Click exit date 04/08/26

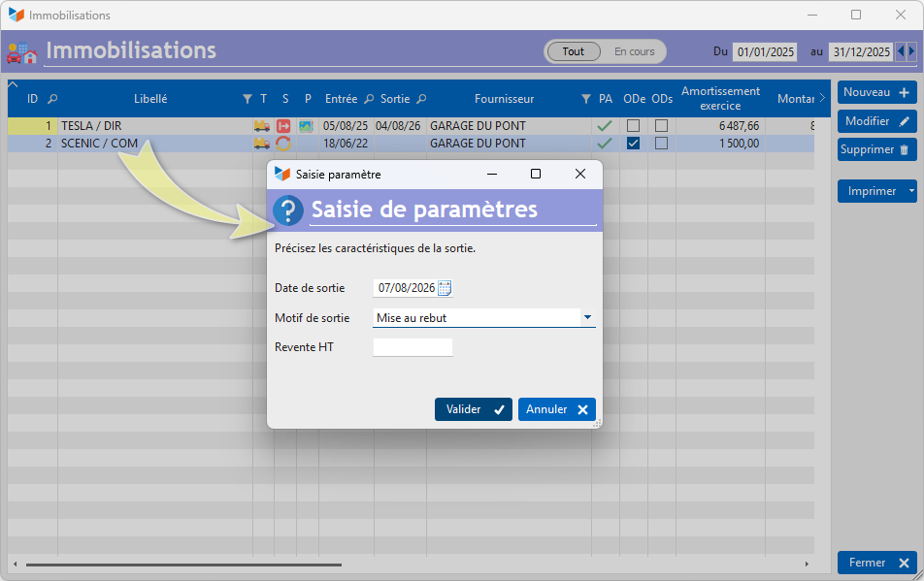pyautogui.click(x=398, y=126)
